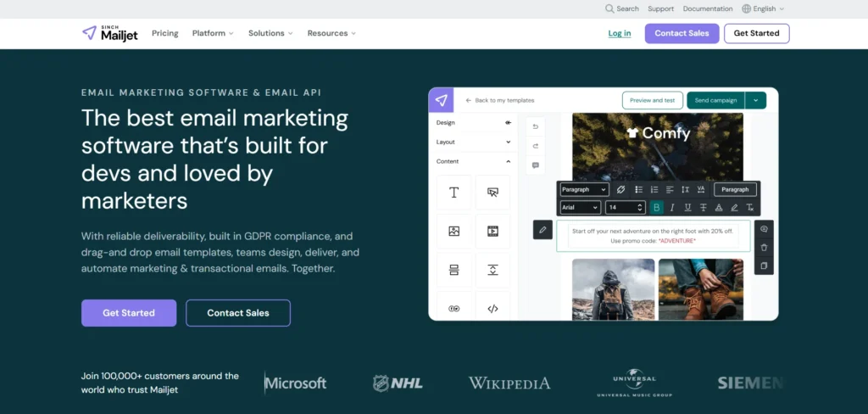The width and height of the screenshot is (868, 414).
Task: Click the Microsoft logo
Action: [x=296, y=383]
